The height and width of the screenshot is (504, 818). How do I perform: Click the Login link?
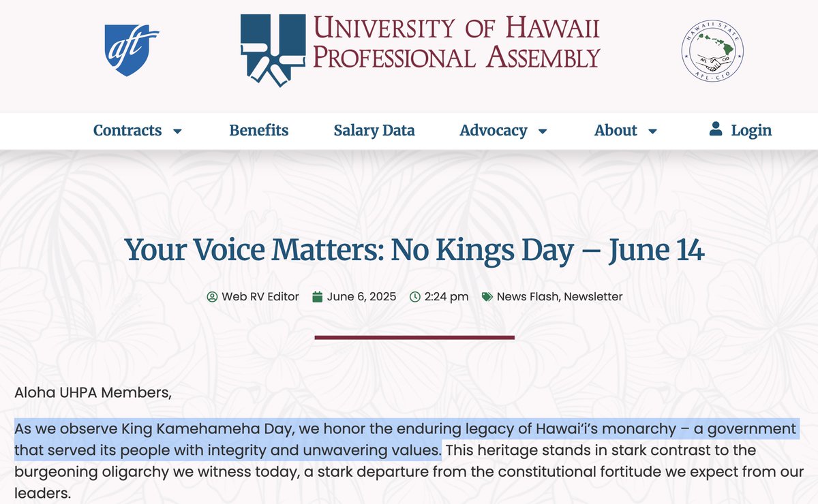coord(751,130)
